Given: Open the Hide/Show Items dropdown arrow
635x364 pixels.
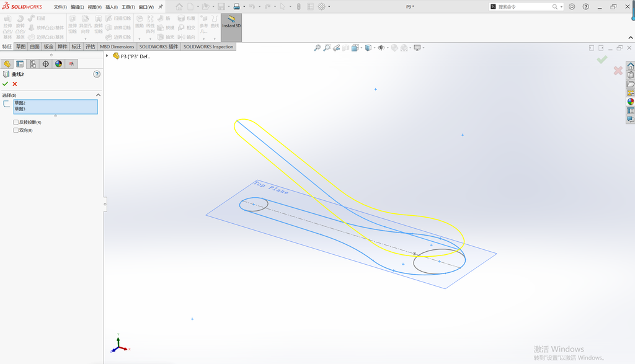Looking at the screenshot, I should pos(388,48).
